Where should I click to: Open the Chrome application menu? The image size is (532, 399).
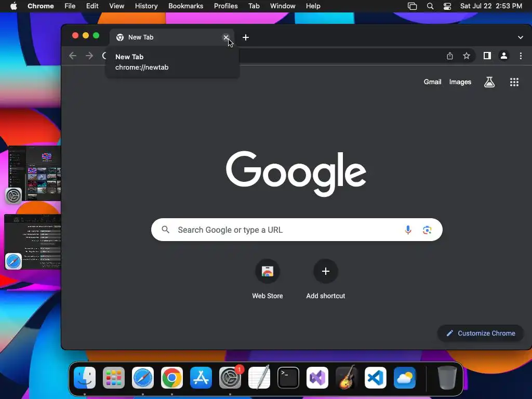(x=41, y=6)
